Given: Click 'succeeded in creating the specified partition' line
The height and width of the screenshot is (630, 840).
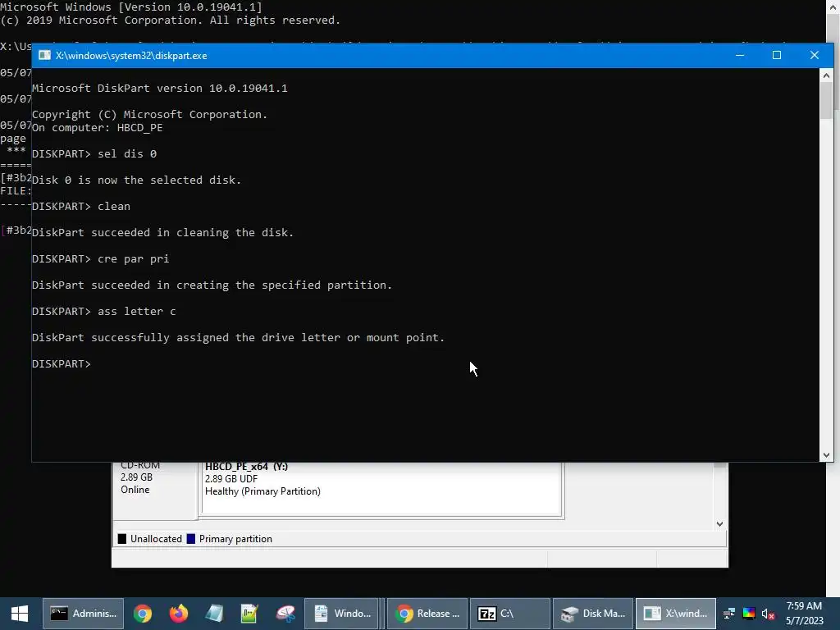Looking at the screenshot, I should 212,285.
